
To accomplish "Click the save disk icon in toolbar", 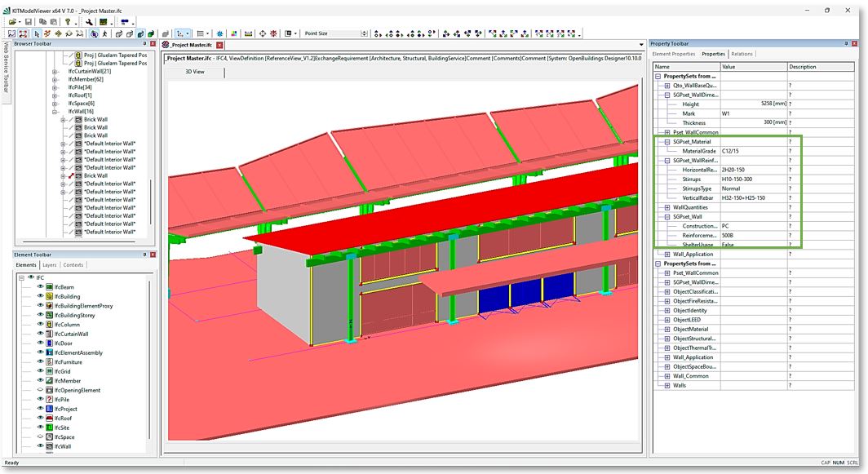I will tap(29, 21).
